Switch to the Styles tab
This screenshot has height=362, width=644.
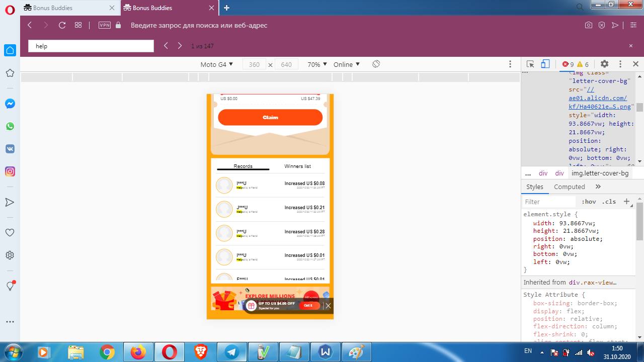coord(534,187)
